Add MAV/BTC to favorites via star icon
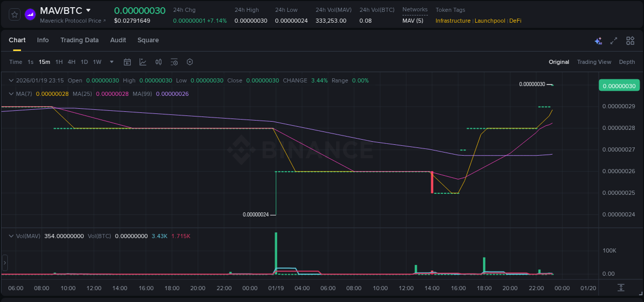Screen dimensions: 644x302 14,14
